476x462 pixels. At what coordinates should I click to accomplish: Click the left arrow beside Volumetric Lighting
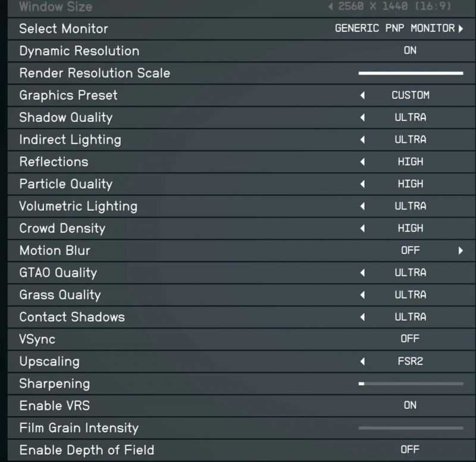(x=362, y=206)
